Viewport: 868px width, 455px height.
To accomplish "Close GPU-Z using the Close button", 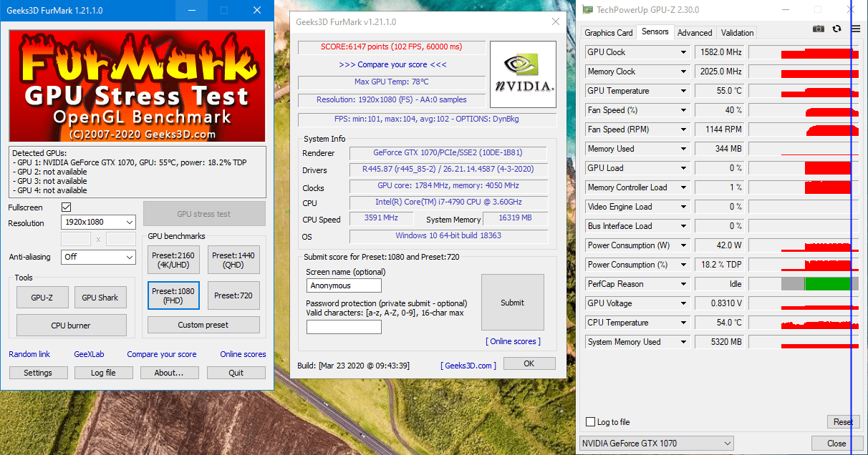I will (836, 444).
